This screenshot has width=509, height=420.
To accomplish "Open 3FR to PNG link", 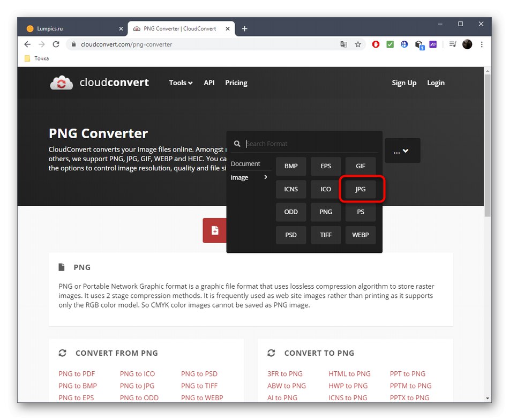I will [285, 374].
